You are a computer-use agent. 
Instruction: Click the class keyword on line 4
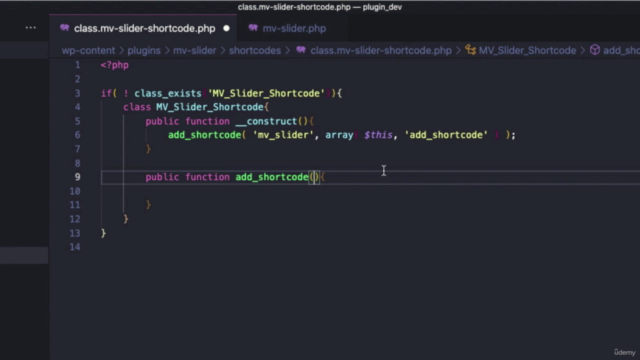[x=137, y=107]
